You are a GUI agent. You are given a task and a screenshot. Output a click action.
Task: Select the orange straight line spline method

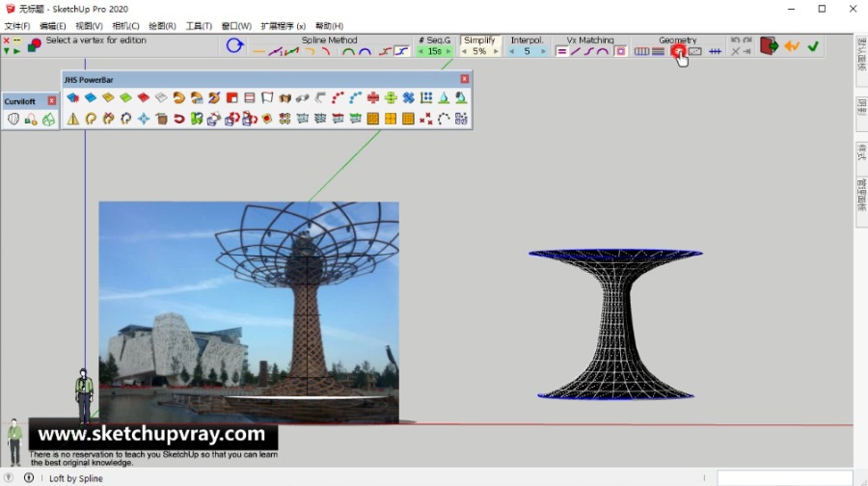pos(258,51)
